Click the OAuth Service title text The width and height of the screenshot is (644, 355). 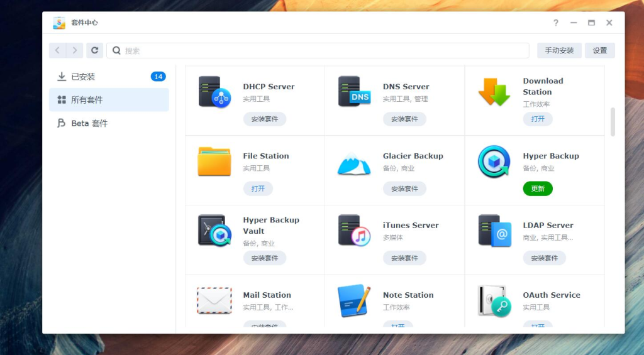tap(552, 295)
